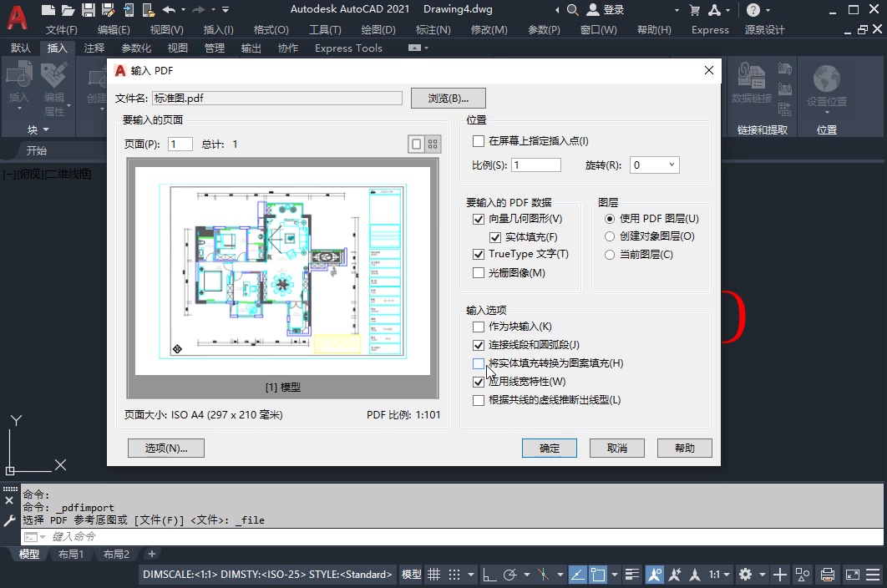The width and height of the screenshot is (887, 588).
Task: Uncheck 连接线段和圆弧段 option
Action: point(479,344)
